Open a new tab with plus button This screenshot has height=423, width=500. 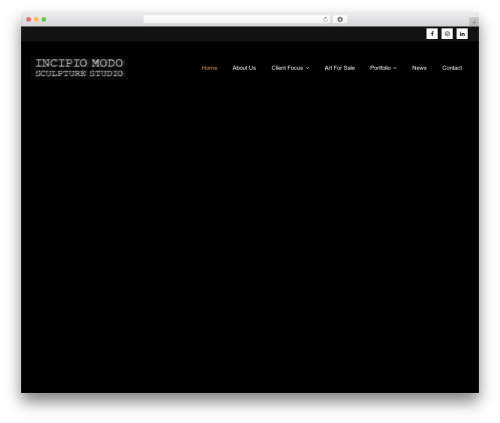474,22
